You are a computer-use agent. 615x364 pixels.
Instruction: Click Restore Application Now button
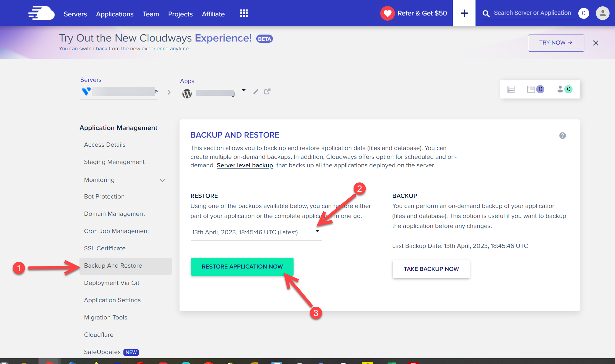click(242, 266)
